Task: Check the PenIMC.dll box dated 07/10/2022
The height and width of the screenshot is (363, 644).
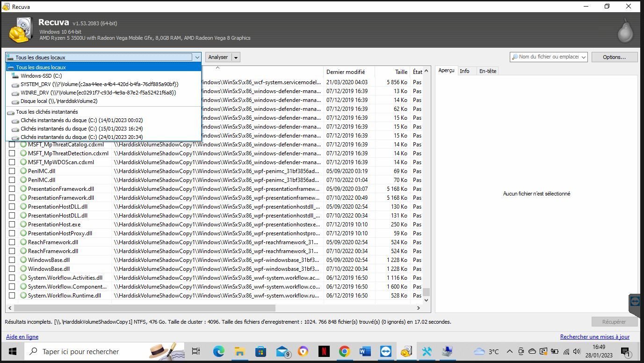Action: click(x=12, y=180)
